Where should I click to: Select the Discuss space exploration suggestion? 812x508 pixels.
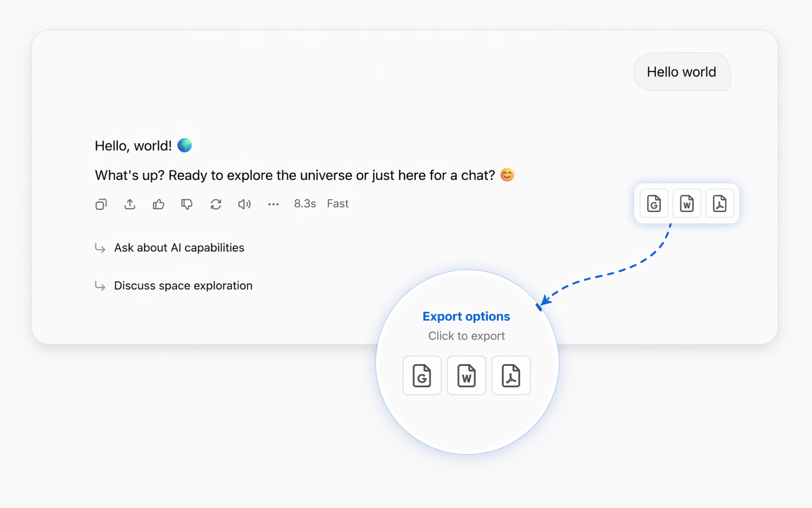(x=183, y=286)
